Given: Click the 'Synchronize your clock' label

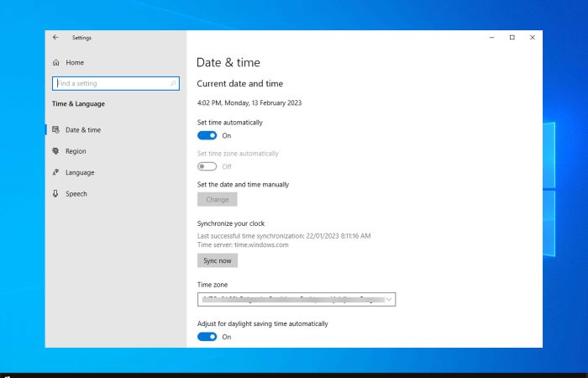Looking at the screenshot, I should coord(231,223).
